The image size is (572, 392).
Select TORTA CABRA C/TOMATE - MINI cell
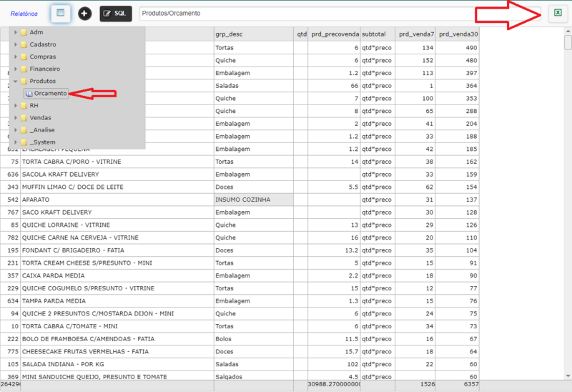tap(117, 326)
